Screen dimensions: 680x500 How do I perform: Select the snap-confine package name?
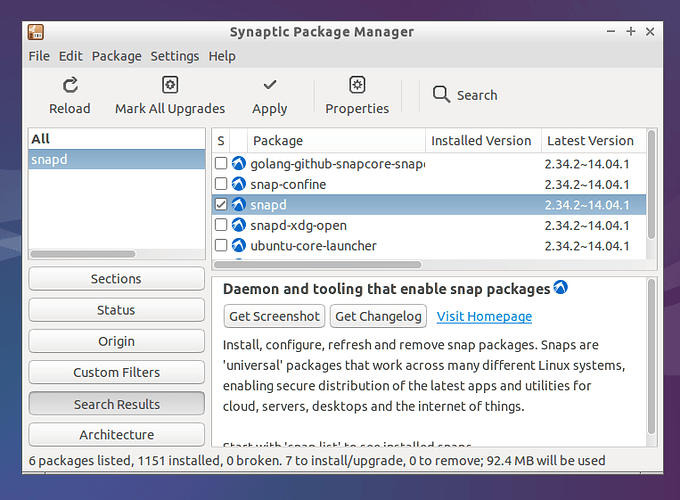pos(288,184)
